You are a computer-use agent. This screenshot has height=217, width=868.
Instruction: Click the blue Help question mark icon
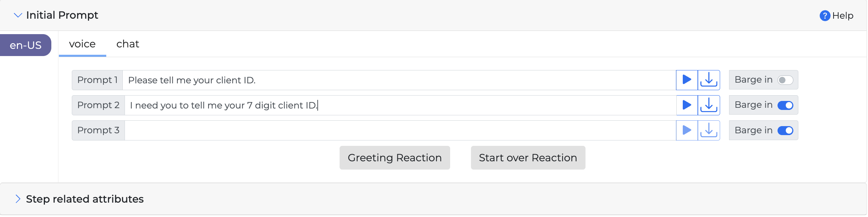[x=825, y=16]
